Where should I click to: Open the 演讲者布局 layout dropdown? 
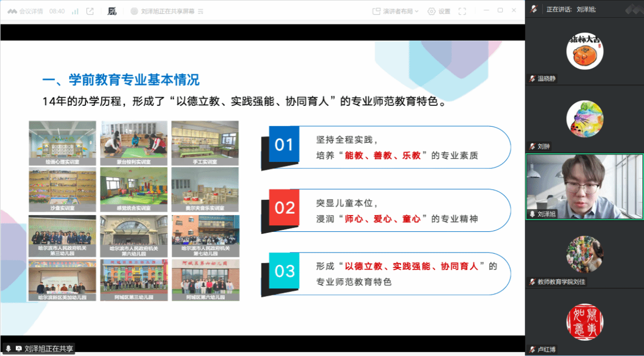click(396, 11)
